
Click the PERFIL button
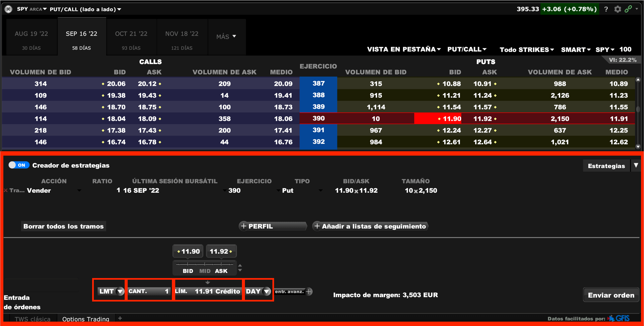point(273,226)
